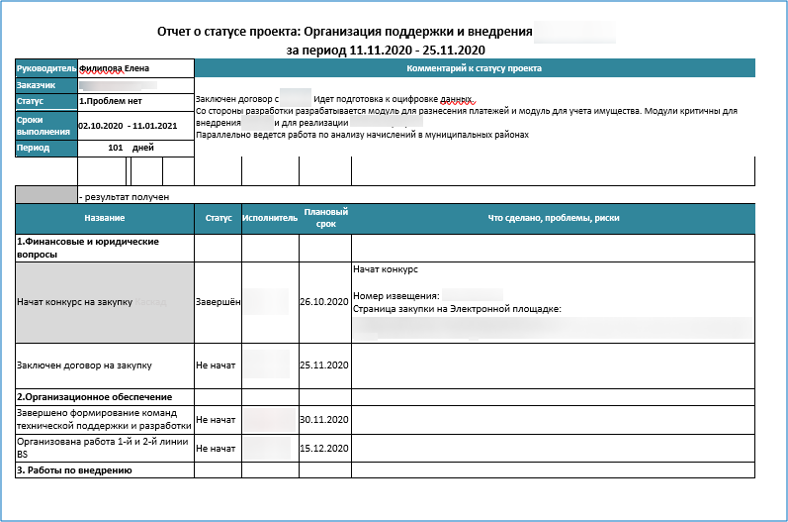Click section '2.Организационное обеспечение'
This screenshot has height=522, width=788.
pos(105,397)
